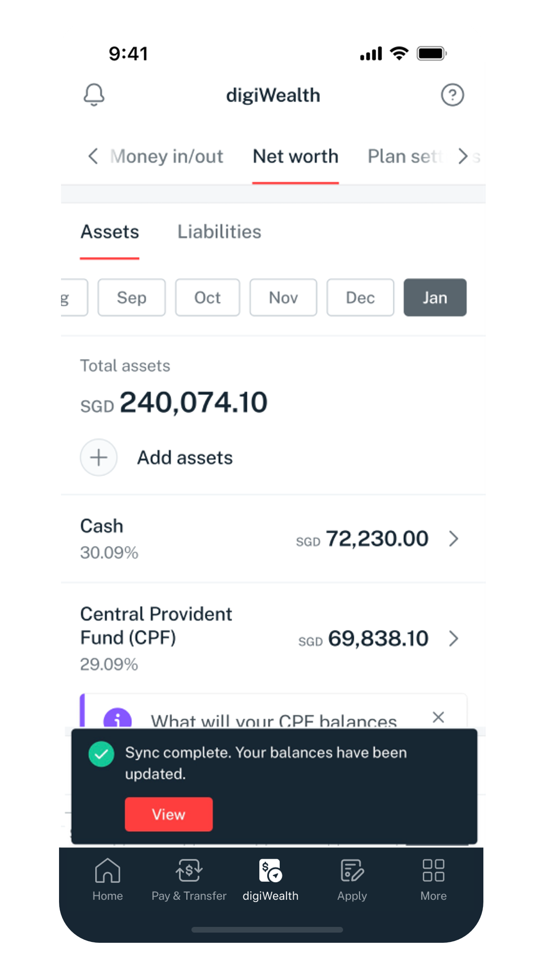Expand the Cash asset details chevron
Viewport: 544px width, 980px height.
click(x=454, y=539)
